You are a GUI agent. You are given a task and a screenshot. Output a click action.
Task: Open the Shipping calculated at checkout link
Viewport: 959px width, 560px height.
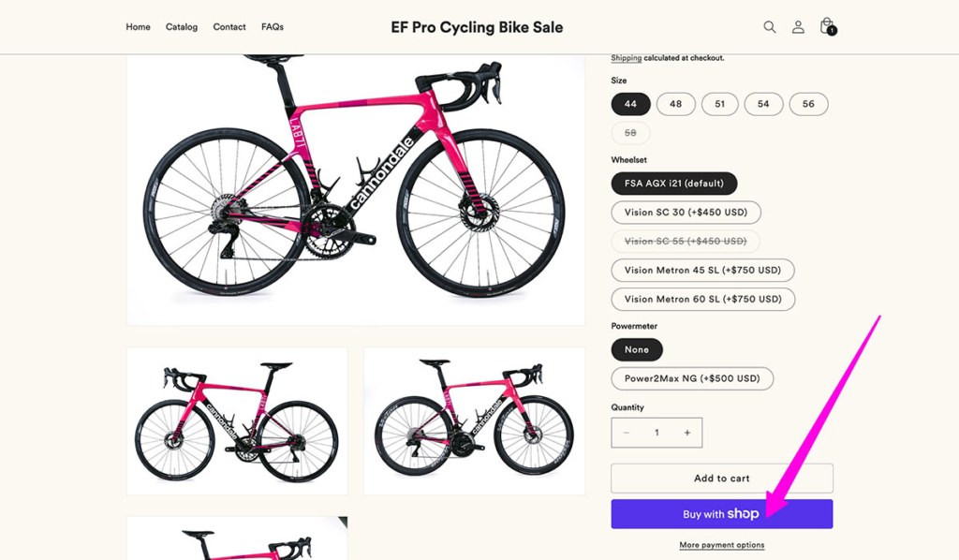(627, 57)
